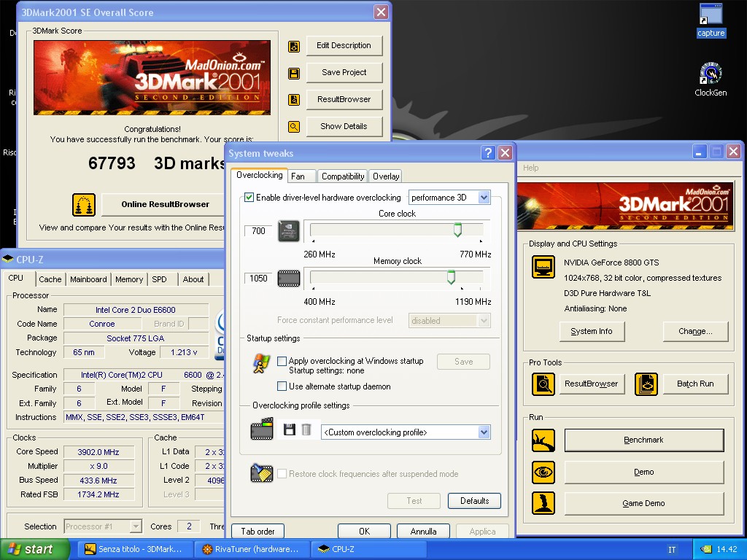Click the Change... display settings button
Screen dimensions: 747x560
coord(695,331)
